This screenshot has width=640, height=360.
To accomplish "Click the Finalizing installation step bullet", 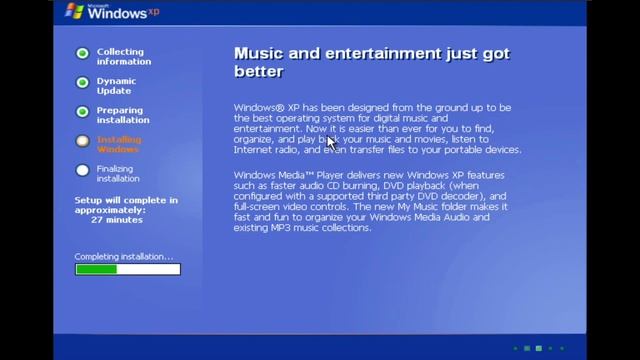I will (82, 170).
